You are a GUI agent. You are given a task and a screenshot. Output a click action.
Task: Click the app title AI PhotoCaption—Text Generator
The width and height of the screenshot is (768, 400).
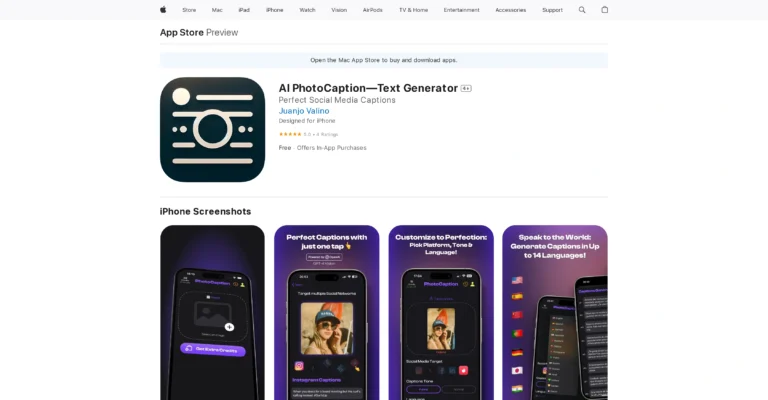pos(368,88)
